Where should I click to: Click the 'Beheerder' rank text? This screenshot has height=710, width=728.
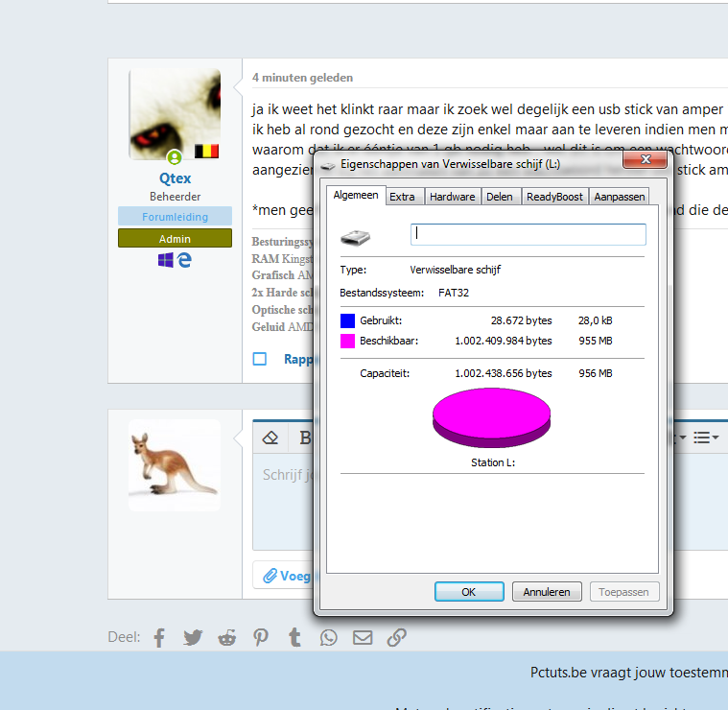175,197
